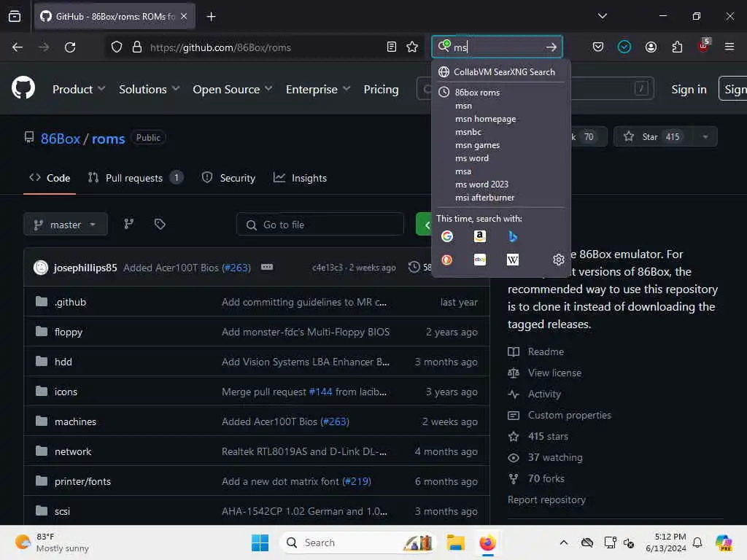
Task: Select CollabVM SearXNG Search entry
Action: [500, 72]
